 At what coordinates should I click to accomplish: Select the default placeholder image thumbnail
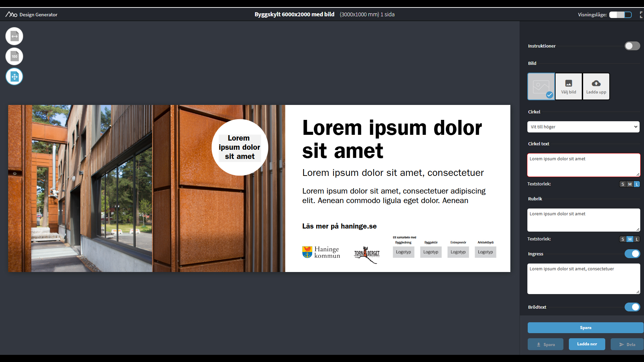coord(541,86)
